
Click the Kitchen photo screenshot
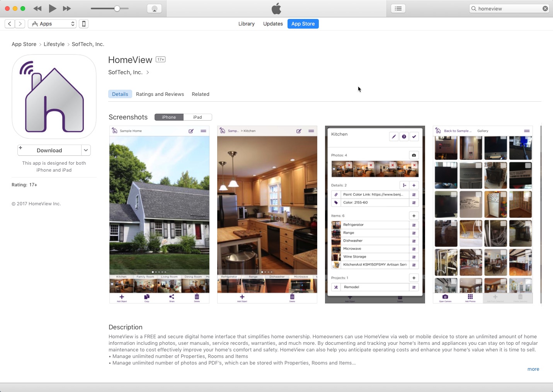click(267, 215)
